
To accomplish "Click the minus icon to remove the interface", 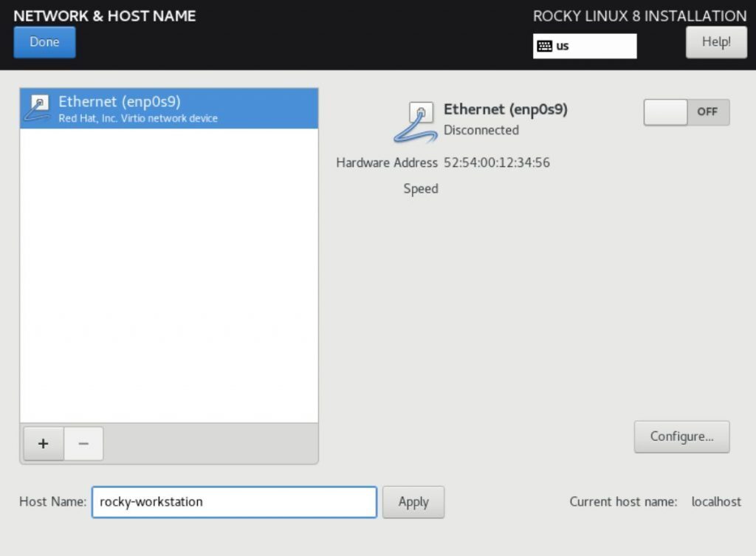I will click(x=83, y=443).
